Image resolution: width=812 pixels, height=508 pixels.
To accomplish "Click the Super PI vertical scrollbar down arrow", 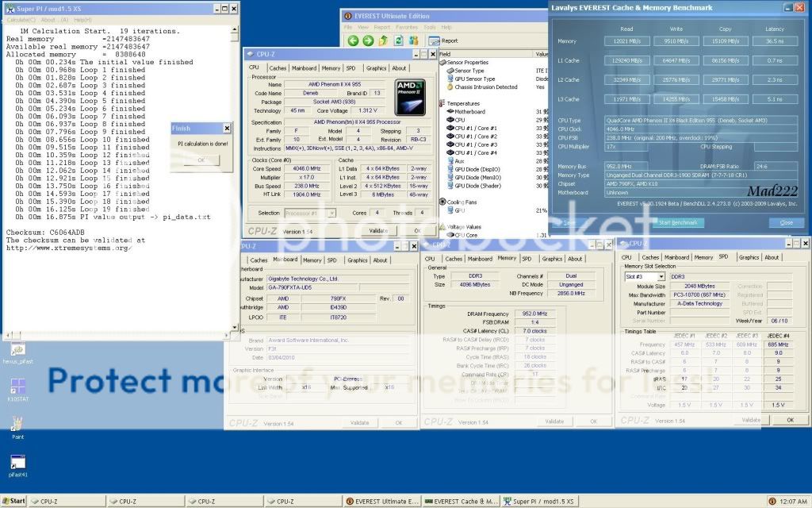I will coord(235,328).
